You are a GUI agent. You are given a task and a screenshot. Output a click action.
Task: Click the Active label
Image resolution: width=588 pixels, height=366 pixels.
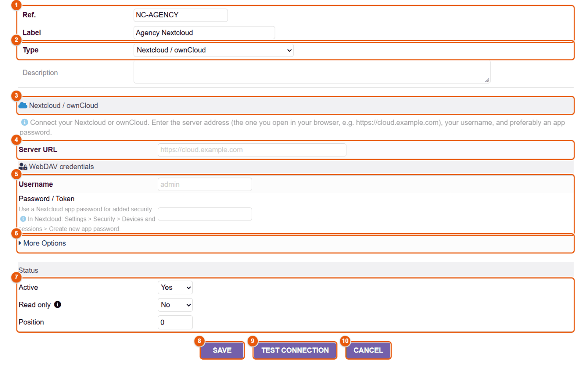[28, 287]
